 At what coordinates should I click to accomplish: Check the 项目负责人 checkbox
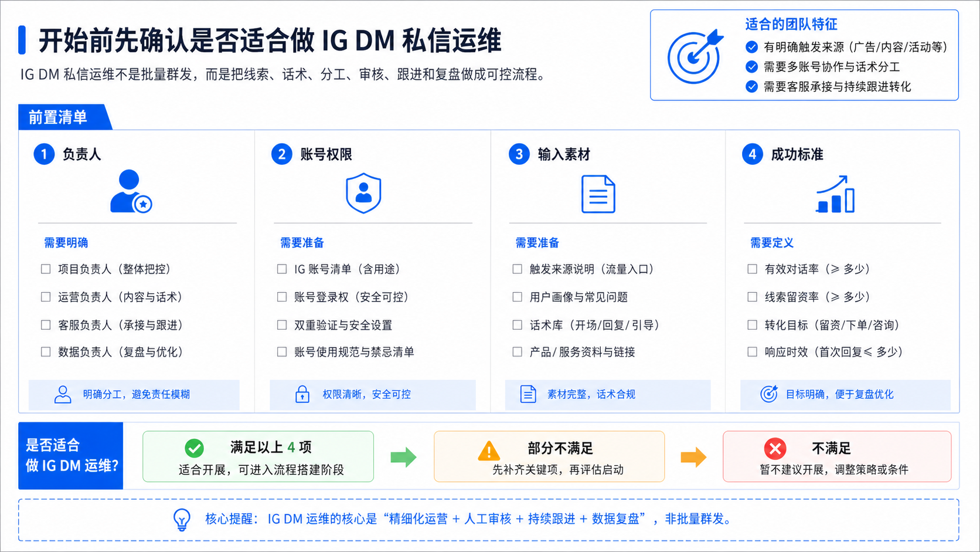pos(46,269)
